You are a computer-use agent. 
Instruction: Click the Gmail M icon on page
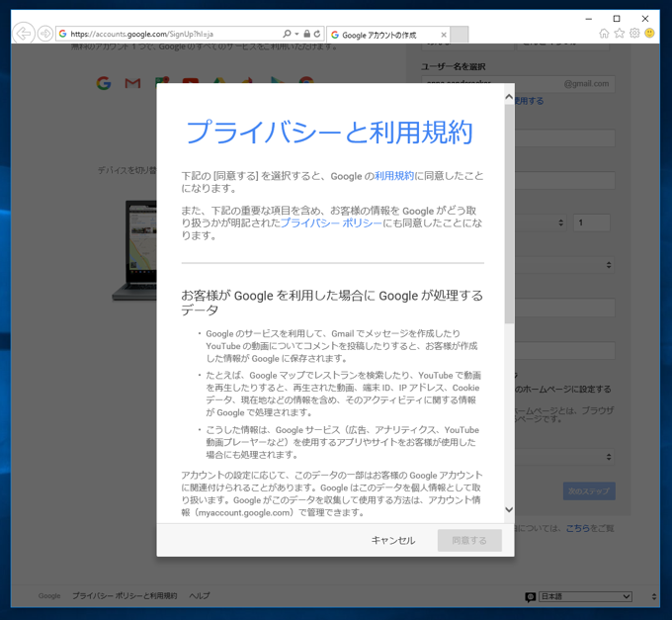[132, 83]
